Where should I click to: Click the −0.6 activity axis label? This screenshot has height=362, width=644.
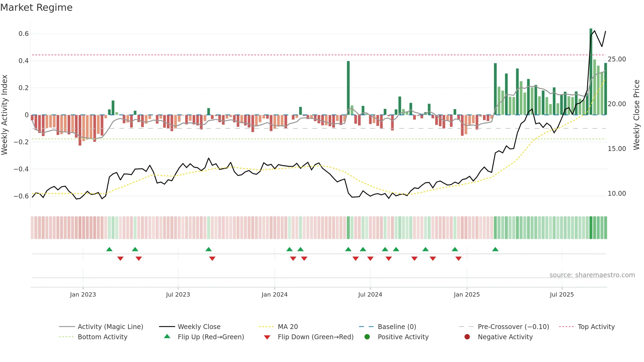(x=21, y=196)
